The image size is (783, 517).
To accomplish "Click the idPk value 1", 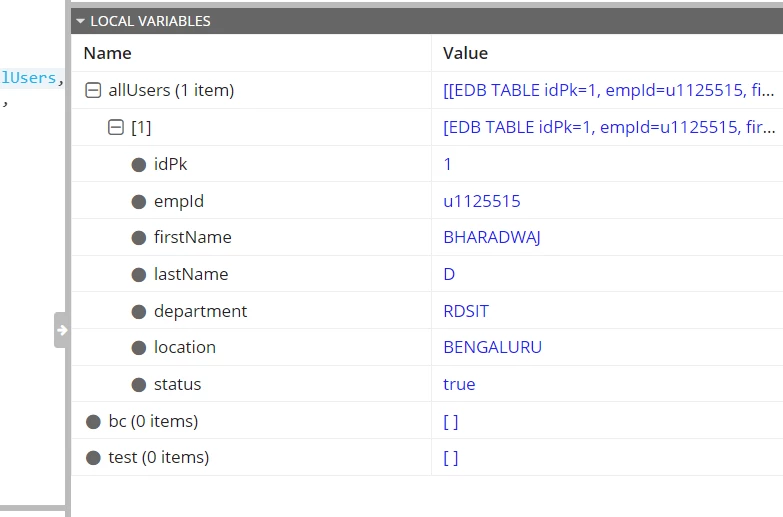I will 447,164.
